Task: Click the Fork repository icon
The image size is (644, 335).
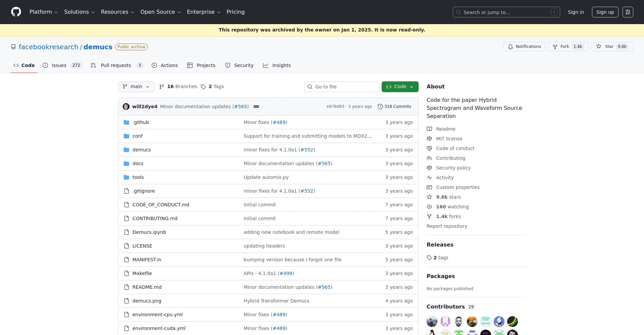Action: point(555,47)
